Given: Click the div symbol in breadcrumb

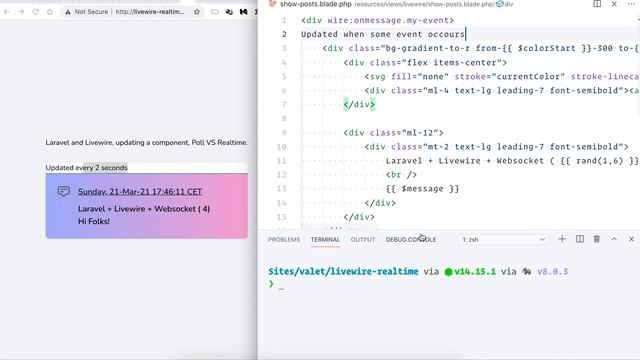Looking at the screenshot, I should 504,4.
